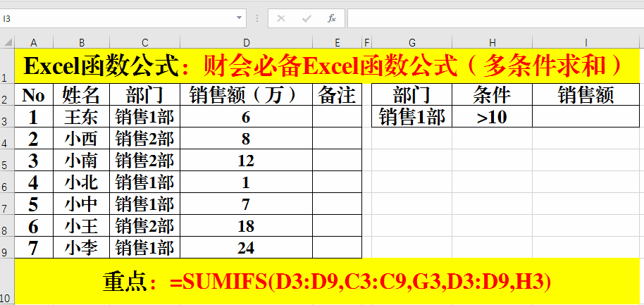Select the cell containing 小王
The width and height of the screenshot is (644, 305).
tap(81, 225)
